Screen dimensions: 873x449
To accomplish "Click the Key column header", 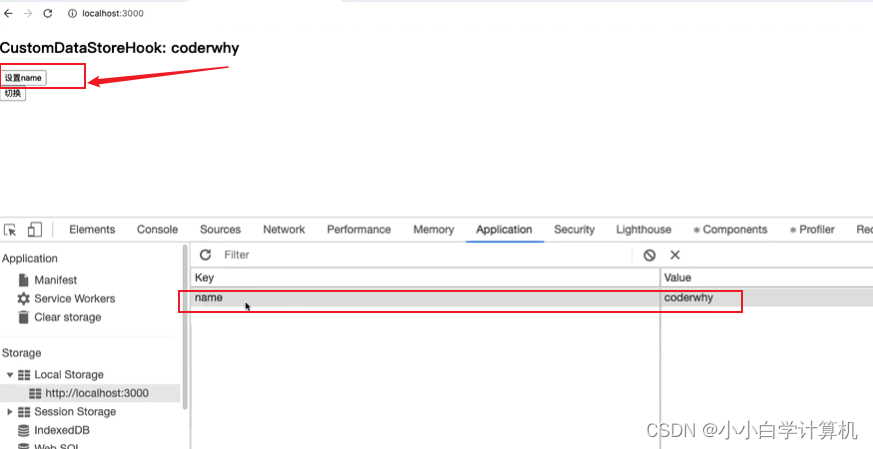I will click(425, 277).
